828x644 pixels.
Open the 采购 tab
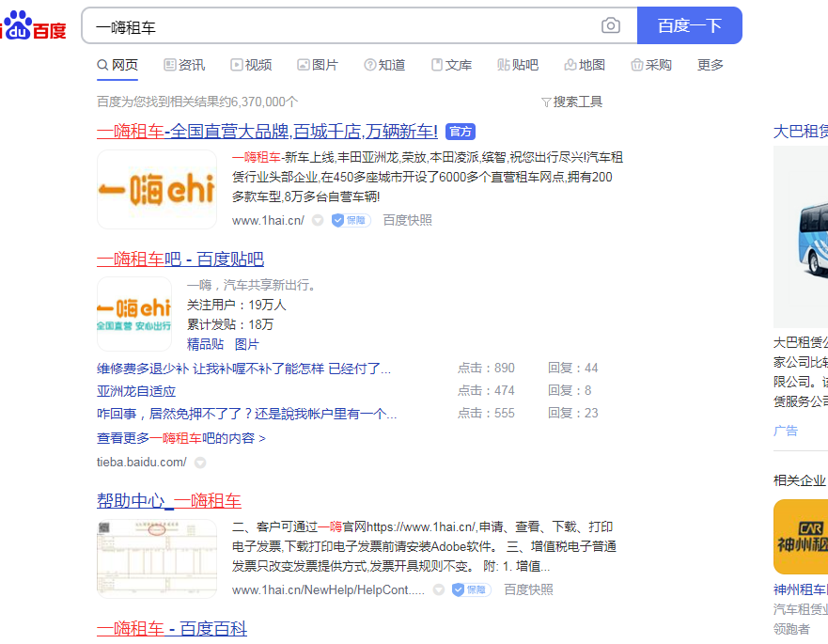coord(651,65)
